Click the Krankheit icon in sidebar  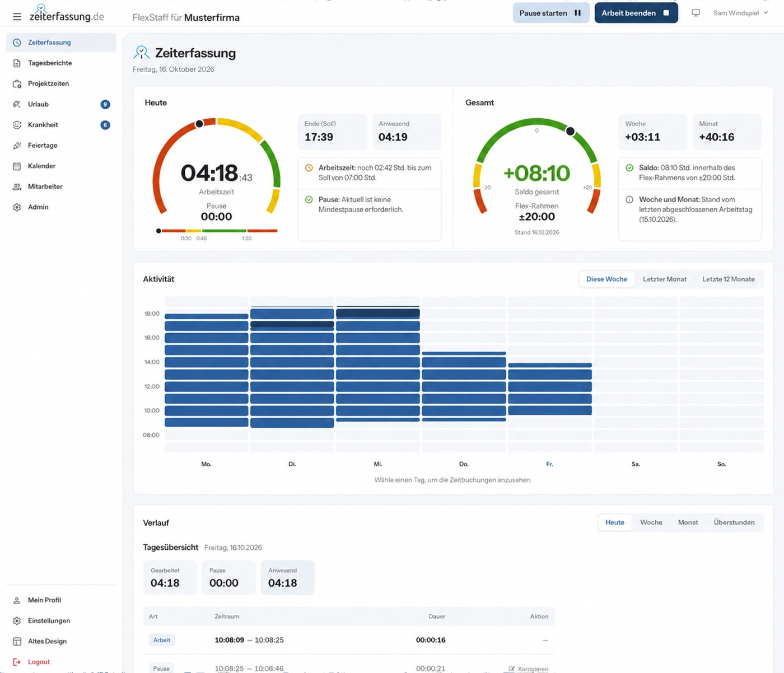tap(17, 125)
